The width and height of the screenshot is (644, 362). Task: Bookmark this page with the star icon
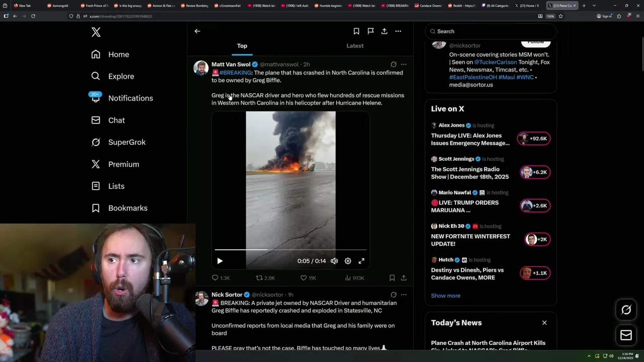[560, 16]
